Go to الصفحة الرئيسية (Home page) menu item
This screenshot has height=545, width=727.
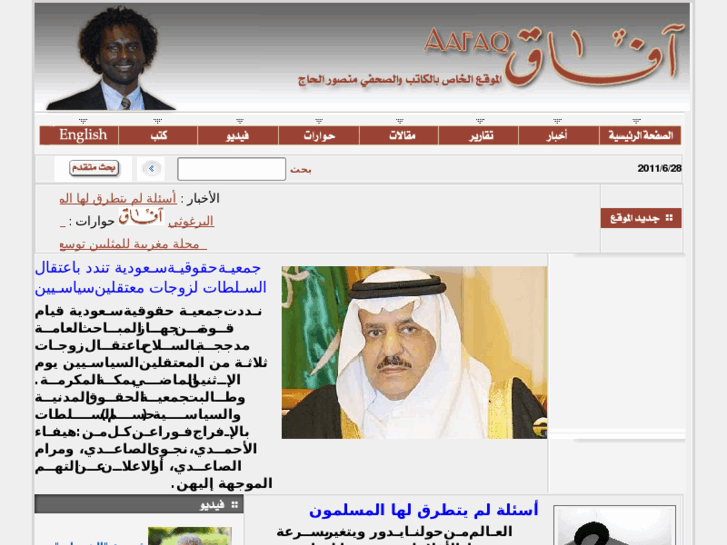pyautogui.click(x=640, y=135)
